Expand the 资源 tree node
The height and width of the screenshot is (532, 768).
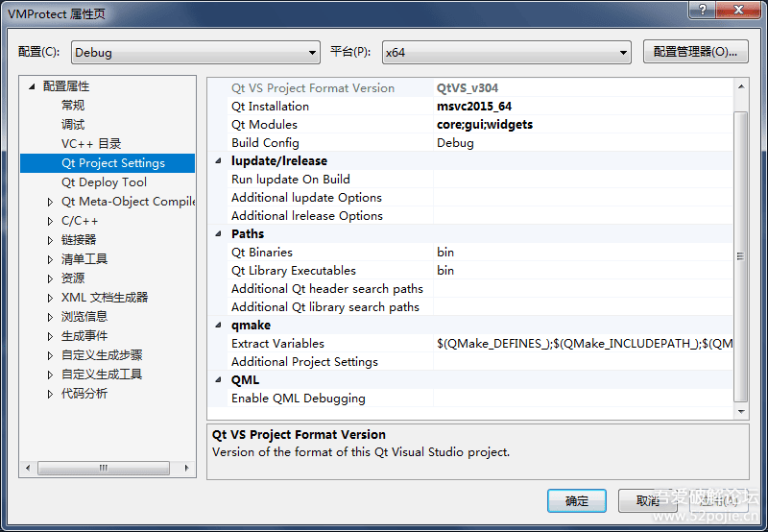(50, 278)
